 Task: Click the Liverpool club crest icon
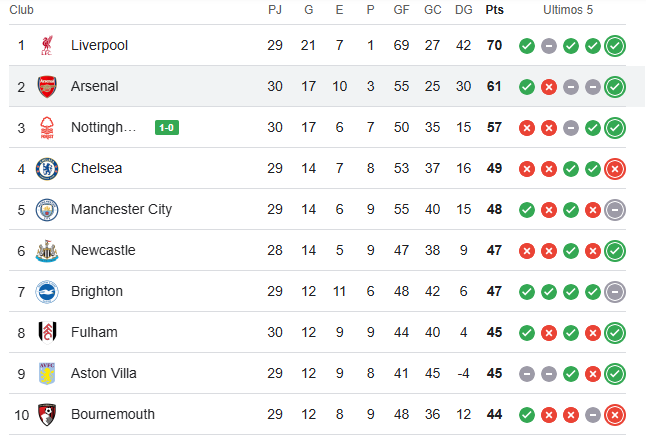pos(47,45)
